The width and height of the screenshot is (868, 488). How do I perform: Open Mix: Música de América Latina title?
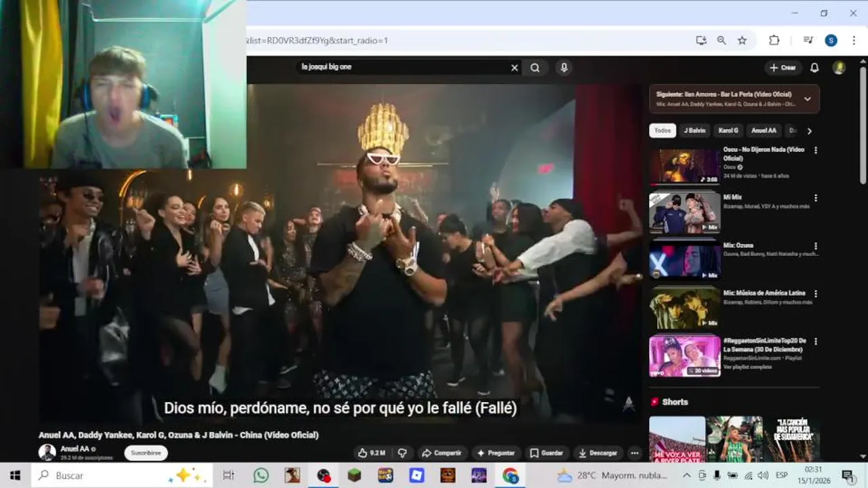coord(764,293)
